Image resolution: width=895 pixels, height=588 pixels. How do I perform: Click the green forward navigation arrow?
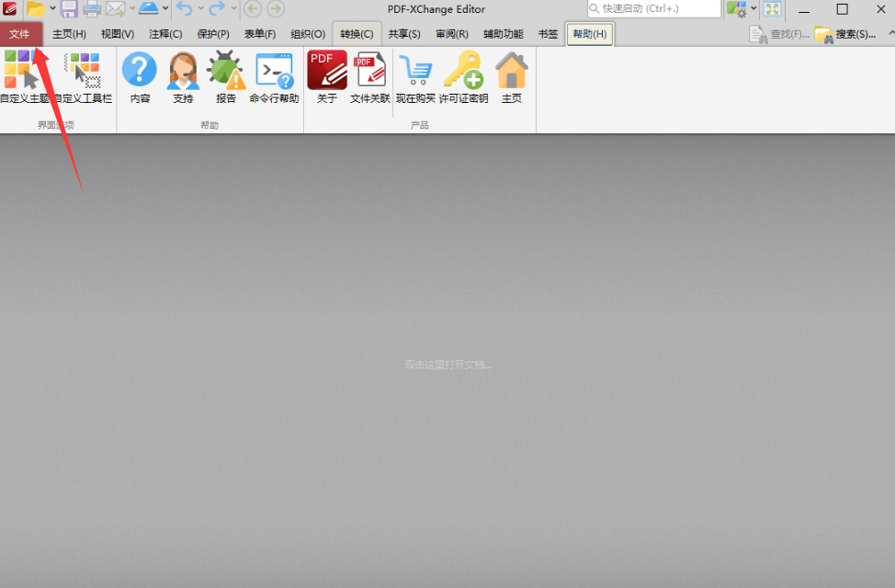point(276,8)
